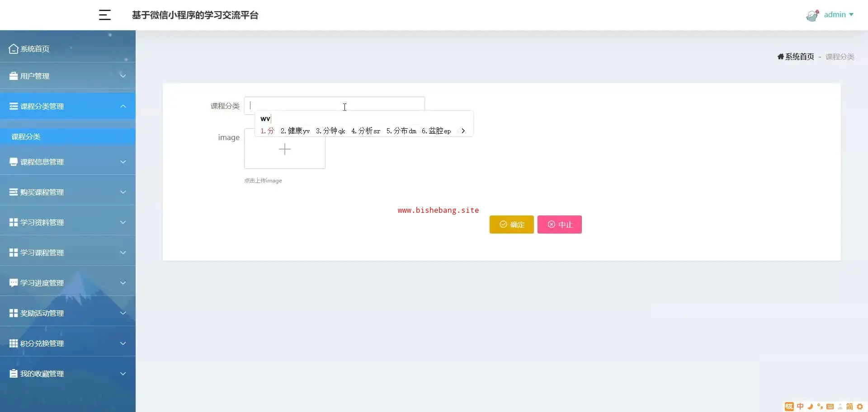Image resolution: width=868 pixels, height=412 pixels.
Task: Open the 用户管理 menu
Action: click(68, 76)
